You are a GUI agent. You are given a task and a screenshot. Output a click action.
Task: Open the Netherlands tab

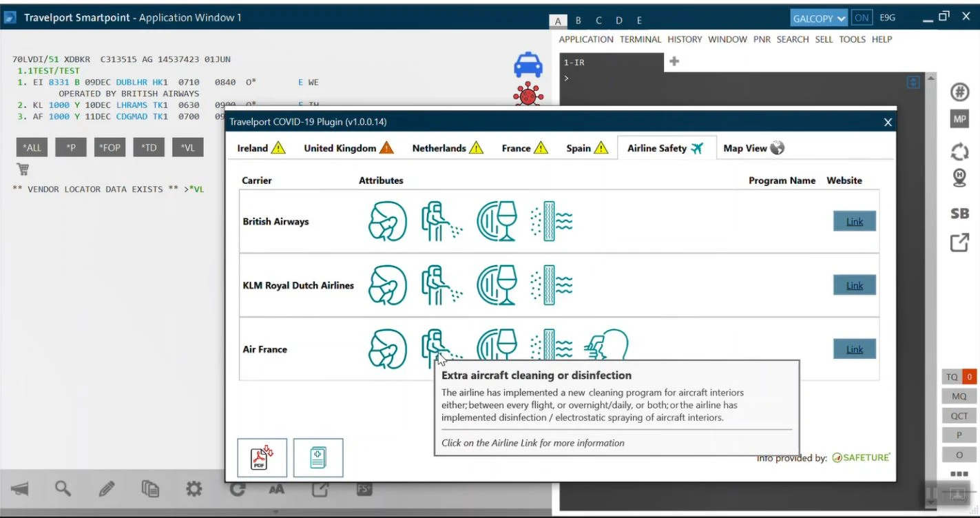pyautogui.click(x=448, y=148)
